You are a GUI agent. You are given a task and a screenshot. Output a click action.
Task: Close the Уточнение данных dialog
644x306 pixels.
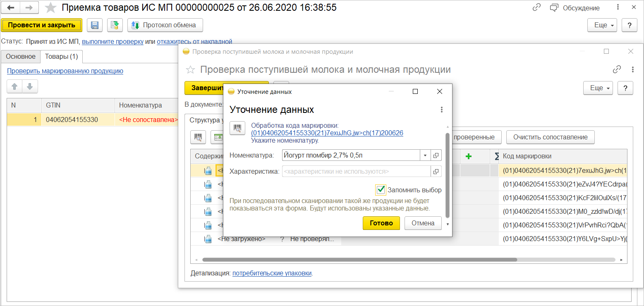[x=440, y=91]
